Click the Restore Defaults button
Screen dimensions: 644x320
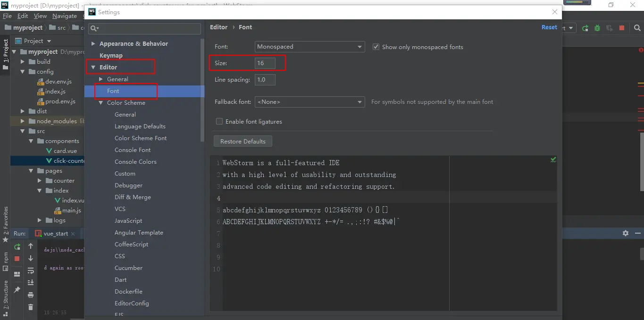pos(243,141)
